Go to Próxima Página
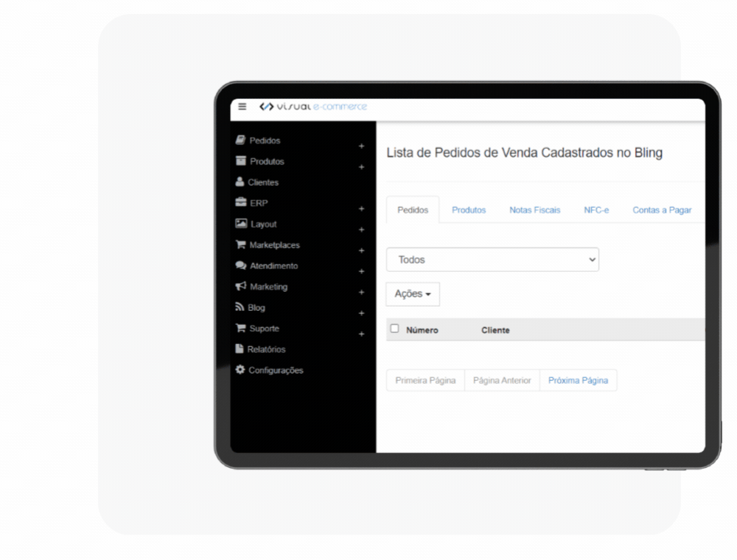Viewport: 737px width, 560px height. click(578, 380)
